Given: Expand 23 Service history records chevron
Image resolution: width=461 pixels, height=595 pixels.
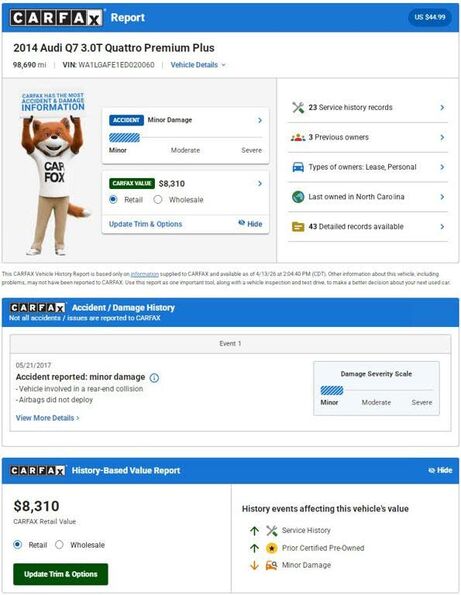Looking at the screenshot, I should [x=442, y=107].
